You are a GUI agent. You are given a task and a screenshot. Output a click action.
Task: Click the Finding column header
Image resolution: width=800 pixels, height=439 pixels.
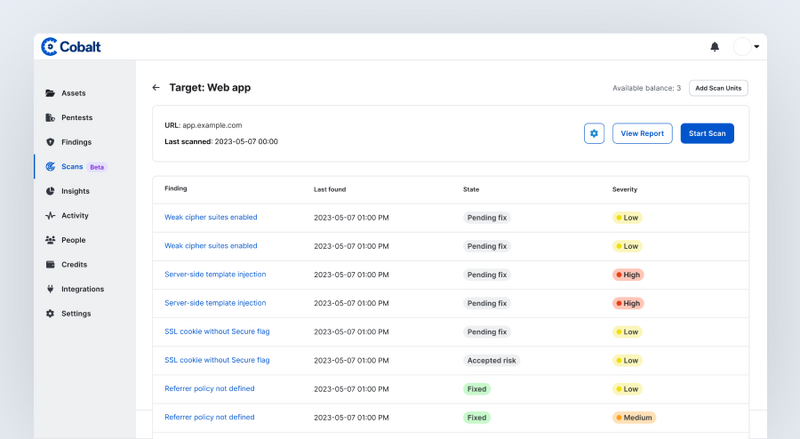coord(176,188)
